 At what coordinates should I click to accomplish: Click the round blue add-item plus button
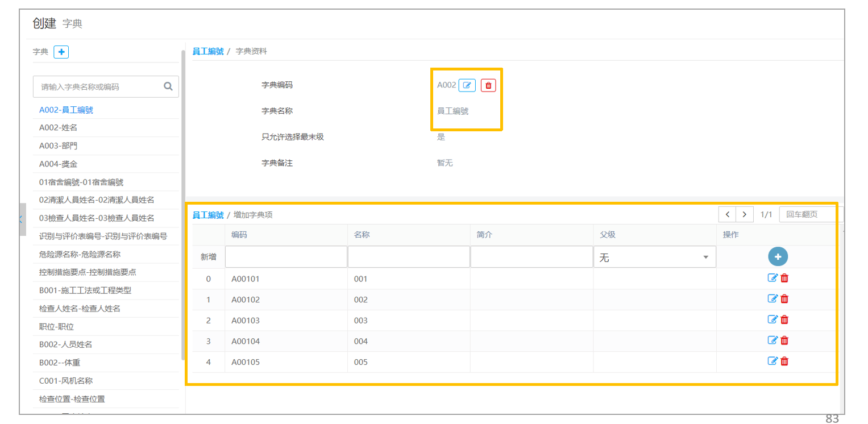click(778, 257)
